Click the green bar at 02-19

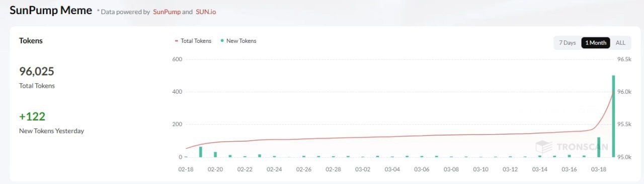click(x=201, y=152)
